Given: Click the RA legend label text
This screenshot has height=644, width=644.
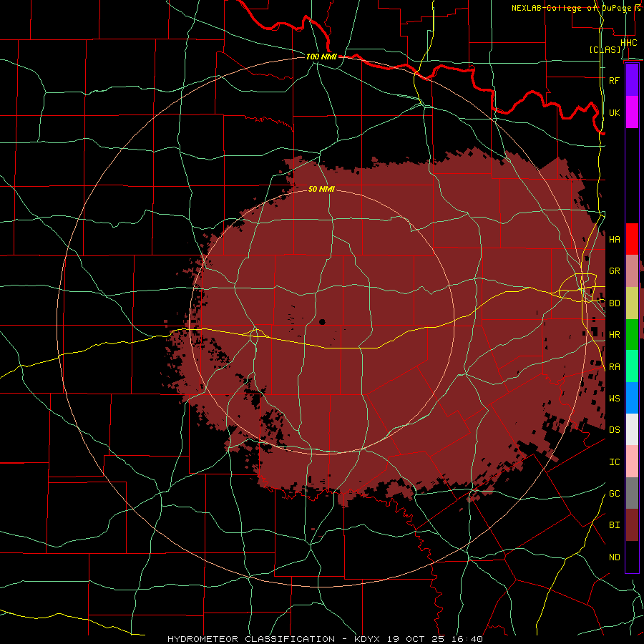Looking at the screenshot, I should tap(615, 367).
